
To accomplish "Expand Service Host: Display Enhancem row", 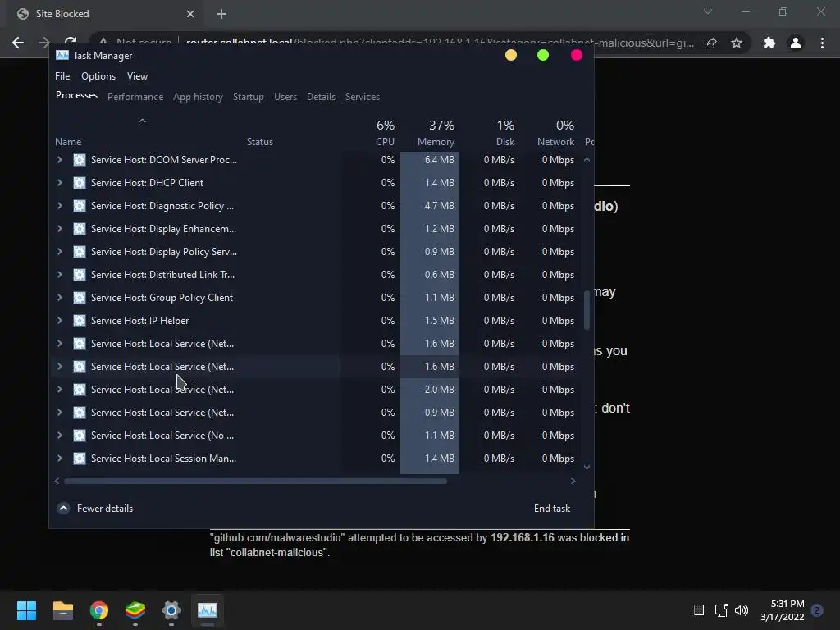I will point(59,229).
